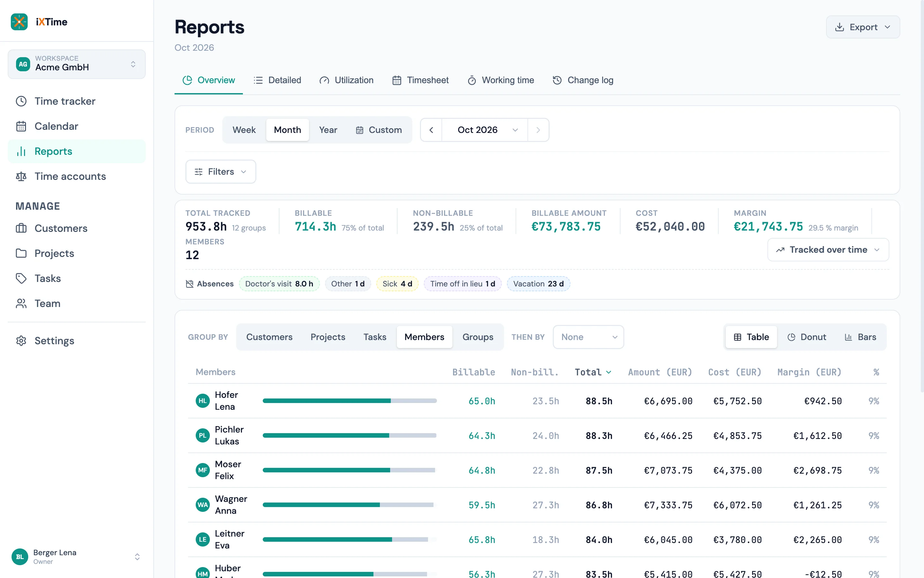Viewport: 924px width, 578px height.
Task: Group by Groups
Action: 478,337
